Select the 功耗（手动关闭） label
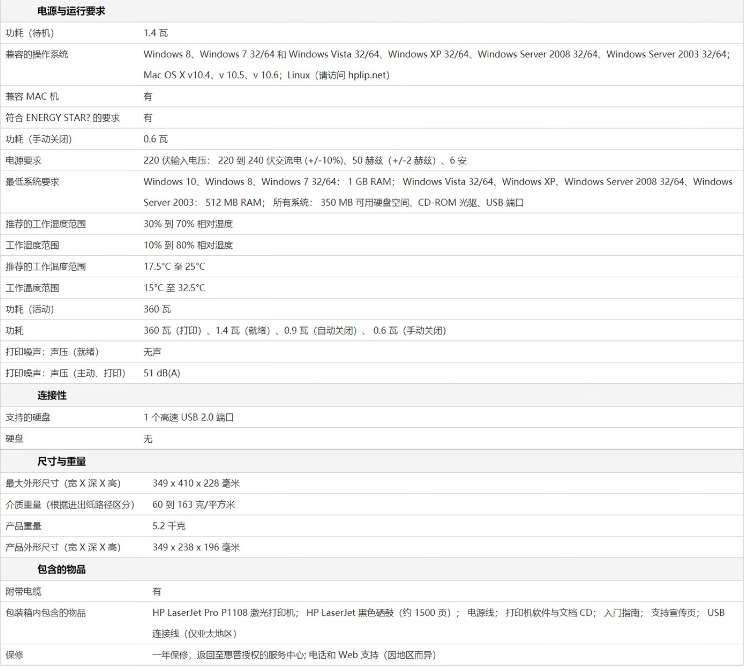 pos(38,139)
